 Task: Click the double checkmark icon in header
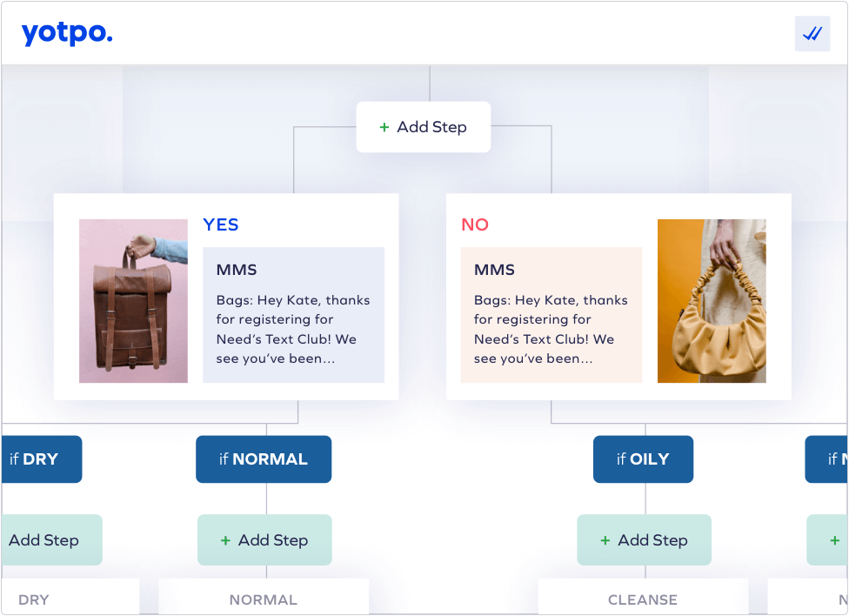click(x=812, y=34)
